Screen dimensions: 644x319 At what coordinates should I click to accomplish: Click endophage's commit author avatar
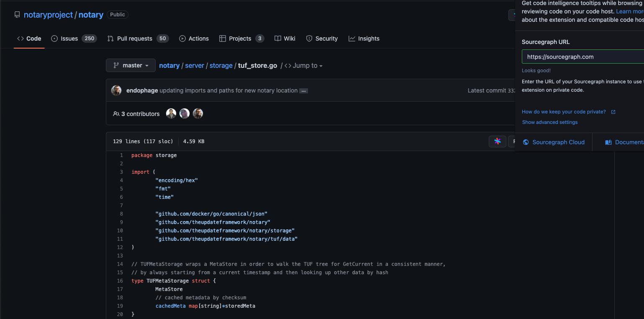(x=116, y=90)
